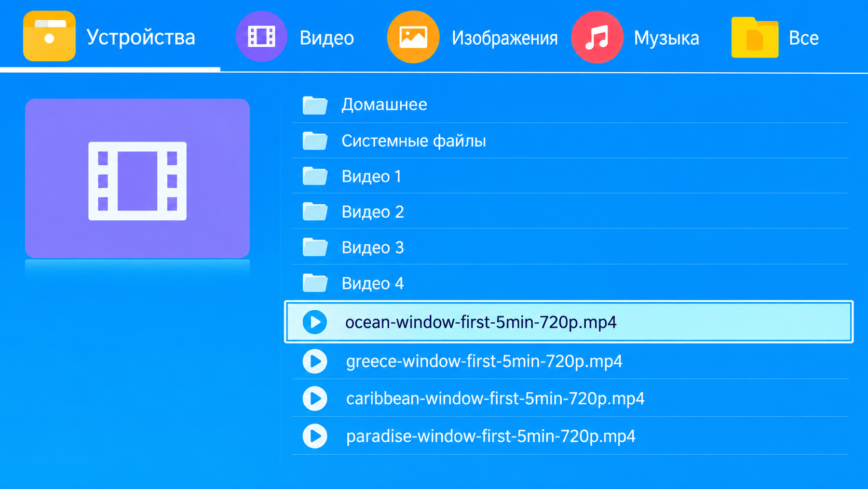
Task: Open the Домашнее folder
Action: 570,105
